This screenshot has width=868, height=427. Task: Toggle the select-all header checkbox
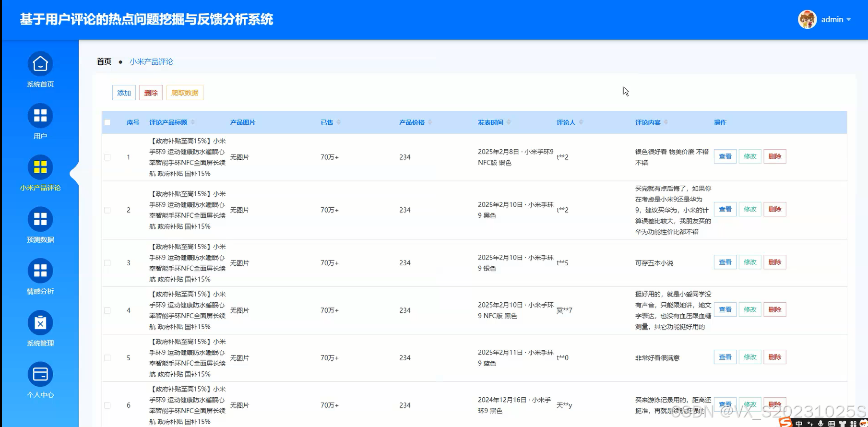click(107, 122)
